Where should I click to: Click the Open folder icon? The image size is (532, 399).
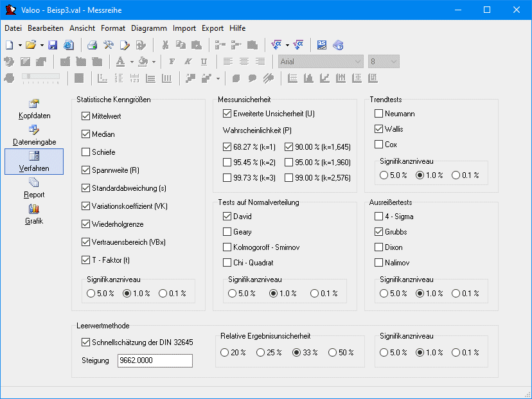pos(30,45)
